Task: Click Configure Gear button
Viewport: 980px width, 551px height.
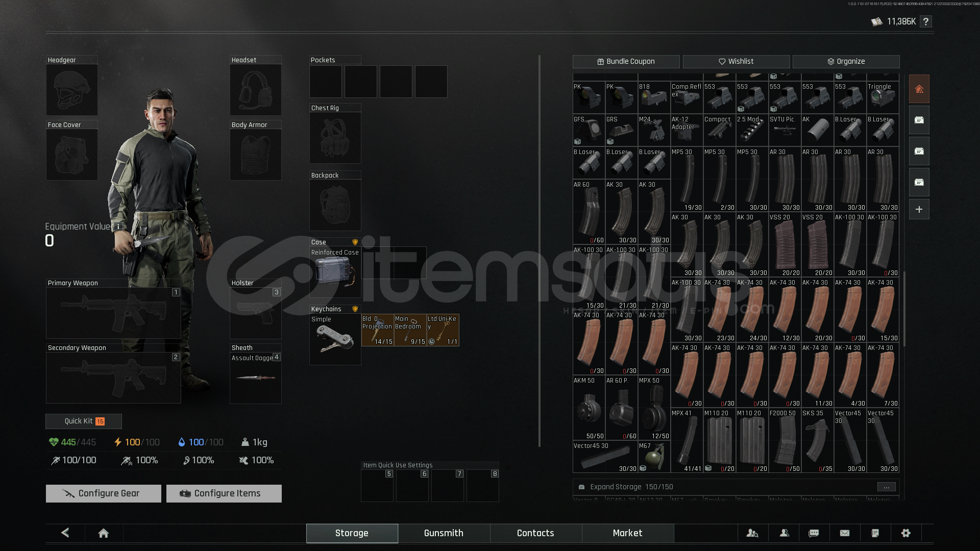Action: pyautogui.click(x=104, y=493)
